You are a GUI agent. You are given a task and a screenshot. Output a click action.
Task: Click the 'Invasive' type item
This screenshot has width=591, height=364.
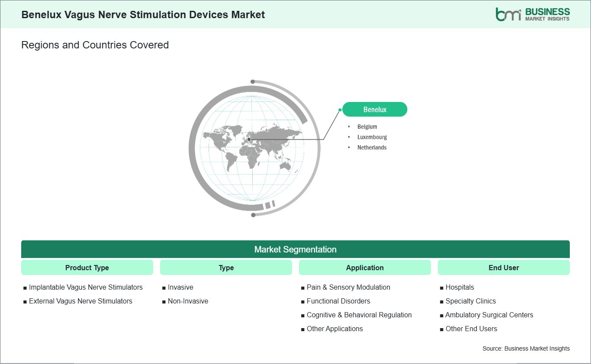(x=180, y=287)
